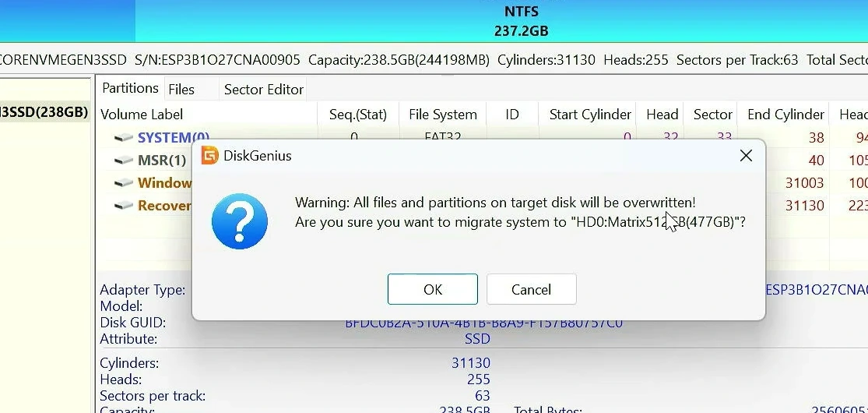Click the SSD attribute value
The height and width of the screenshot is (413, 868).
click(477, 339)
